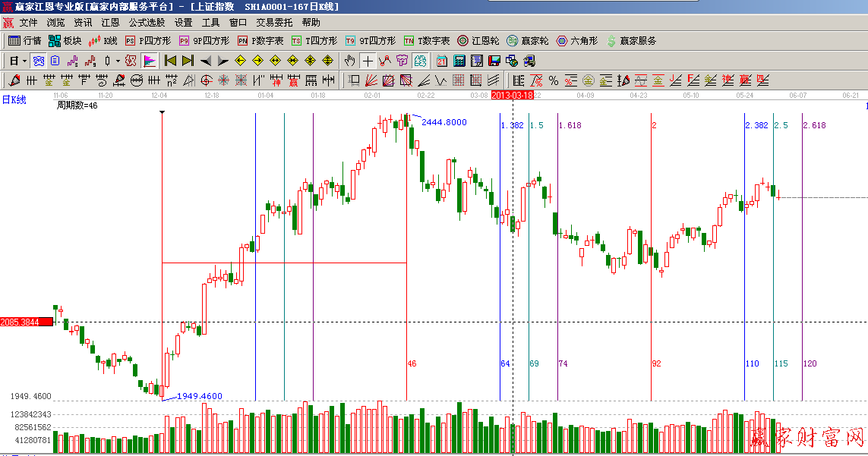
Task: Expand the 日 period dropdown arrow
Action: pos(24,61)
